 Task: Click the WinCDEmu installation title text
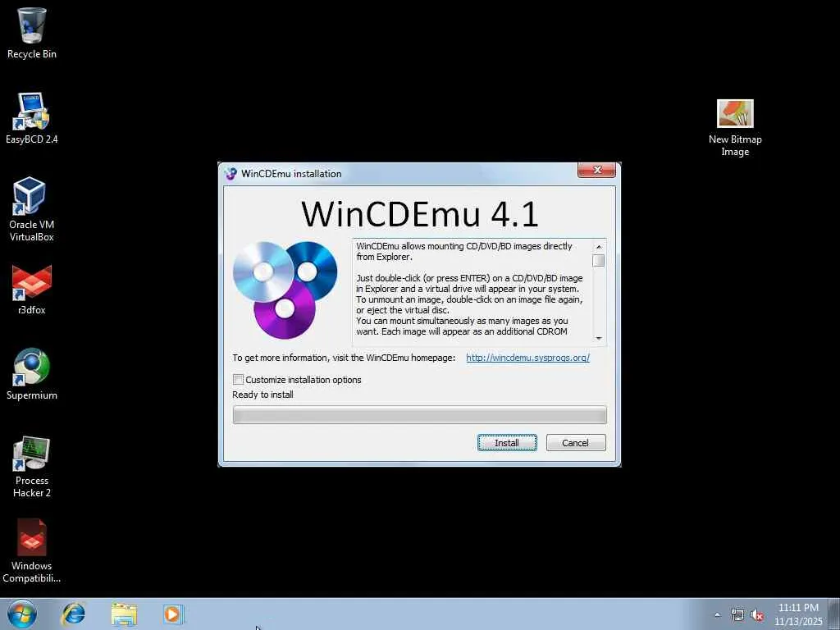coord(291,174)
